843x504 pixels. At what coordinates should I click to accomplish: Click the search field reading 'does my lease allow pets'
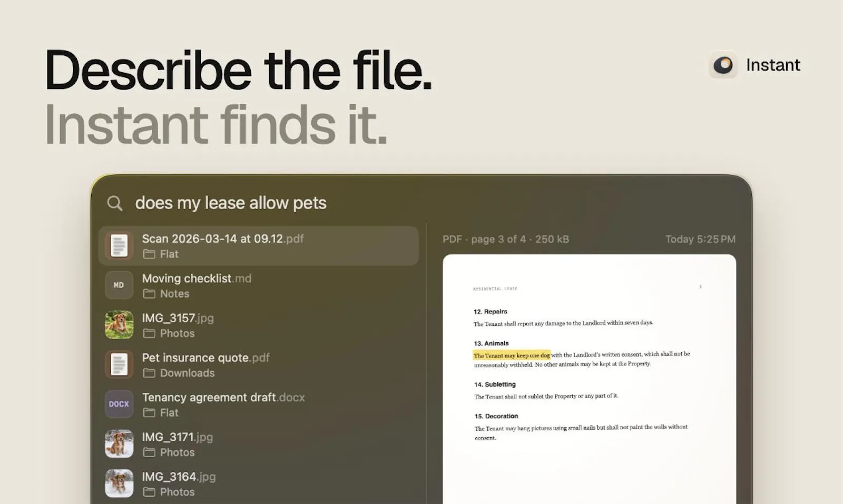pos(231,203)
